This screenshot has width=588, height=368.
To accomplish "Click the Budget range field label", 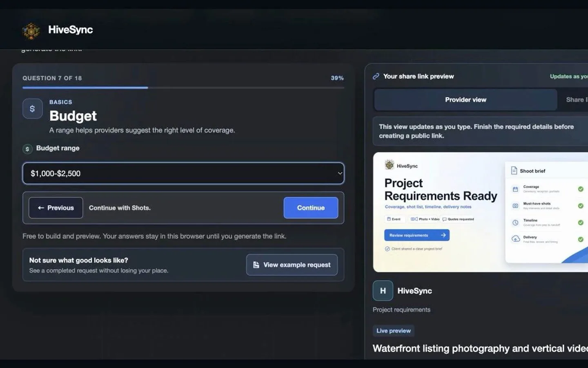I will [58, 148].
